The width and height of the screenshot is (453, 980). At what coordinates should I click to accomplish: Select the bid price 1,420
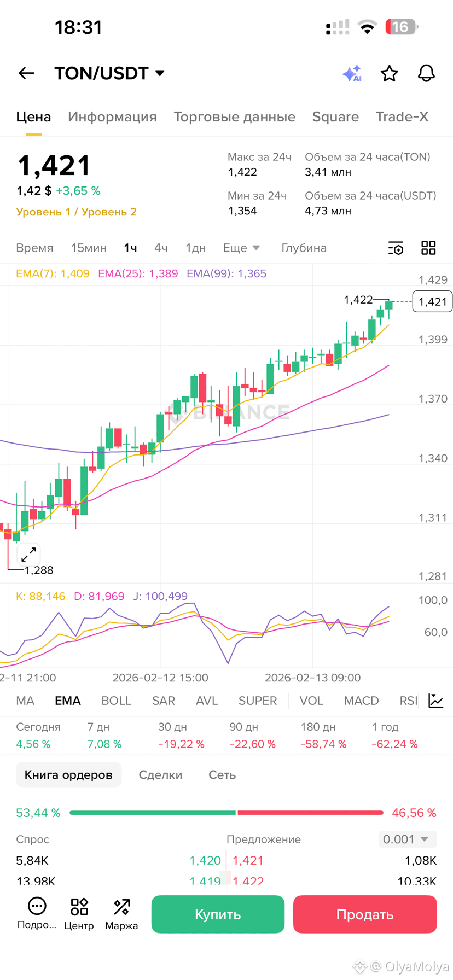pos(205,860)
